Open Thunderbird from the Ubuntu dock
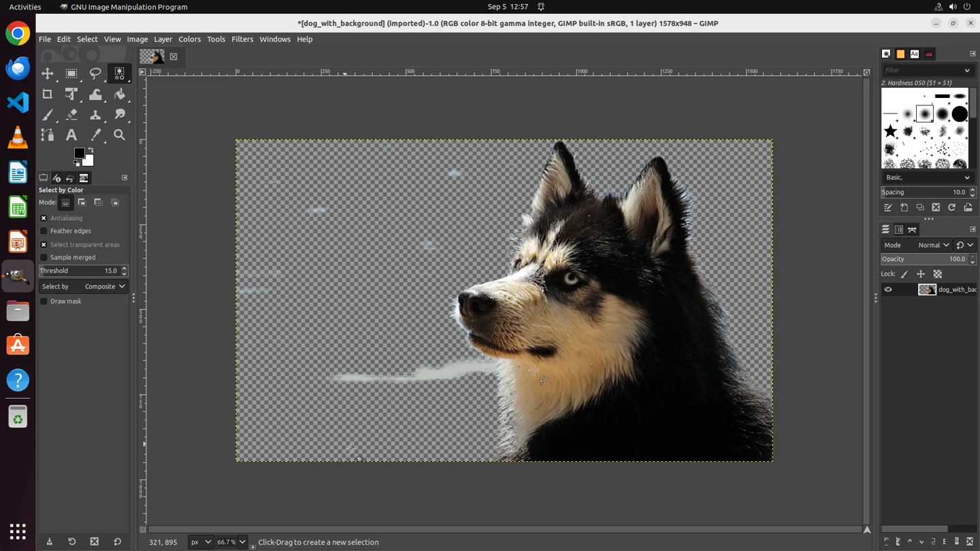The width and height of the screenshot is (980, 551). [18, 68]
